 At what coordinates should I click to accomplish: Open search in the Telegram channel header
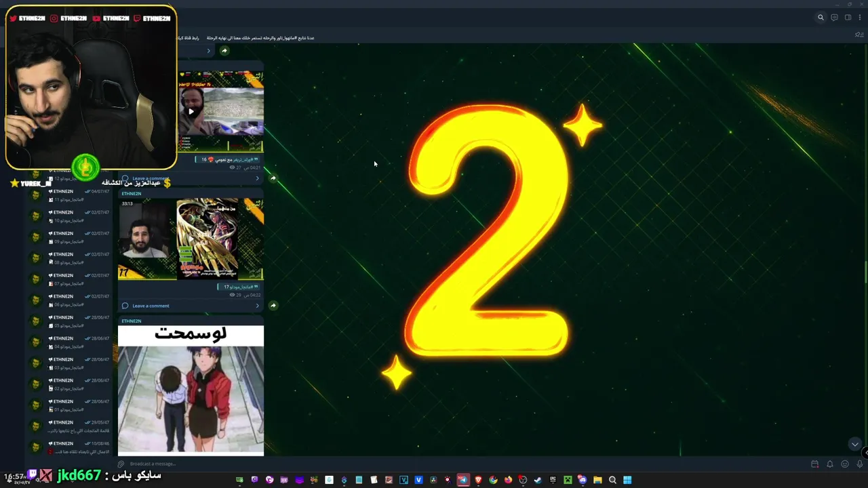(x=821, y=18)
